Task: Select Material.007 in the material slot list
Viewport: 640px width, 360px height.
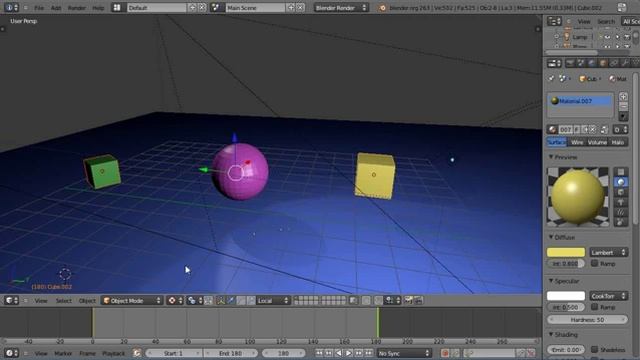Action: (x=580, y=101)
